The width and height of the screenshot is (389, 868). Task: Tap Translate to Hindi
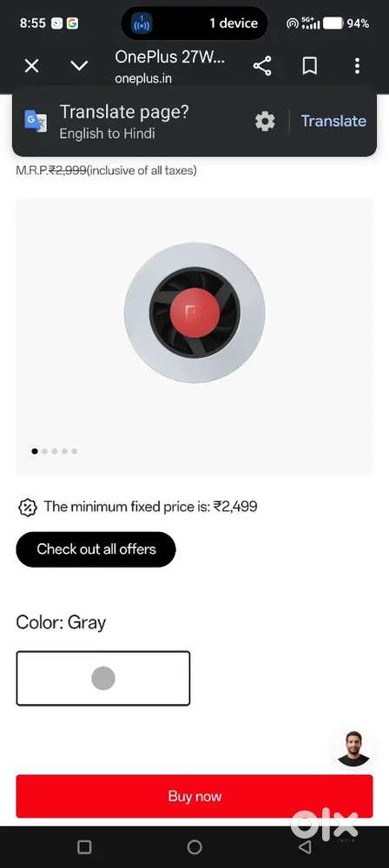333,122
